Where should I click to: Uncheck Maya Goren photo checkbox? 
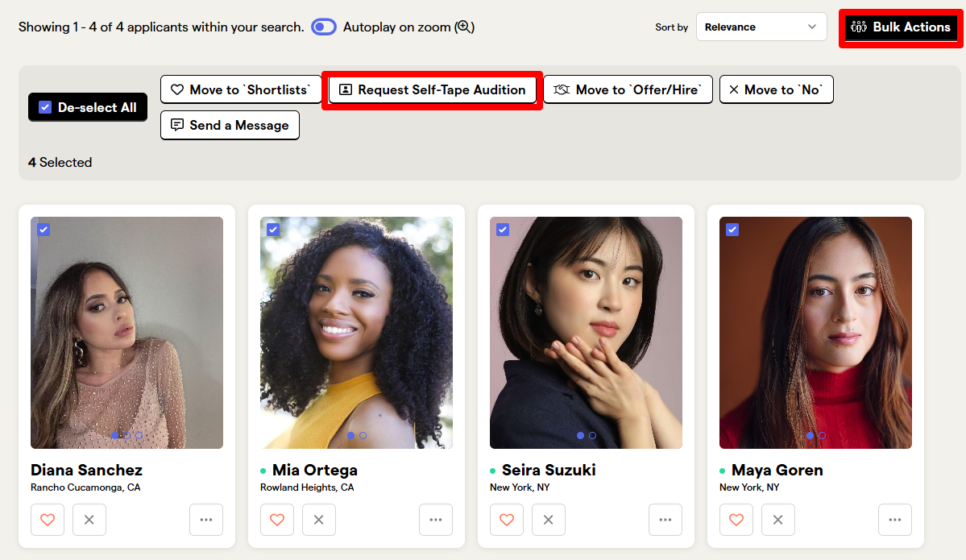pos(732,230)
